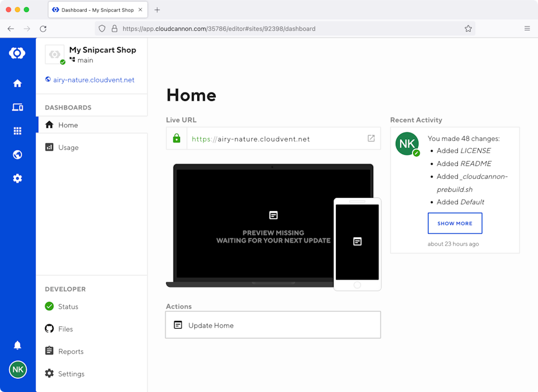The width and height of the screenshot is (538, 392).
Task: Close the Dashboard browser tab
Action: [140, 10]
